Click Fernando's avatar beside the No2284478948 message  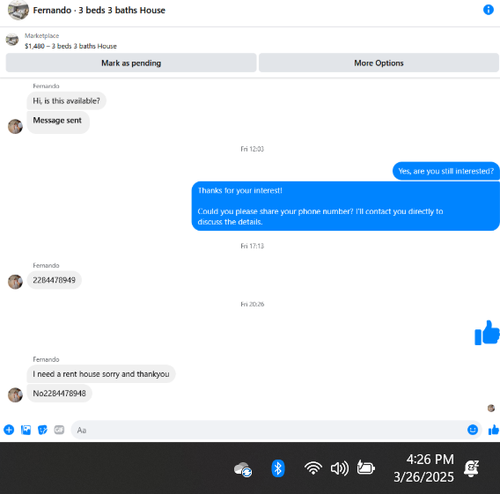click(15, 395)
